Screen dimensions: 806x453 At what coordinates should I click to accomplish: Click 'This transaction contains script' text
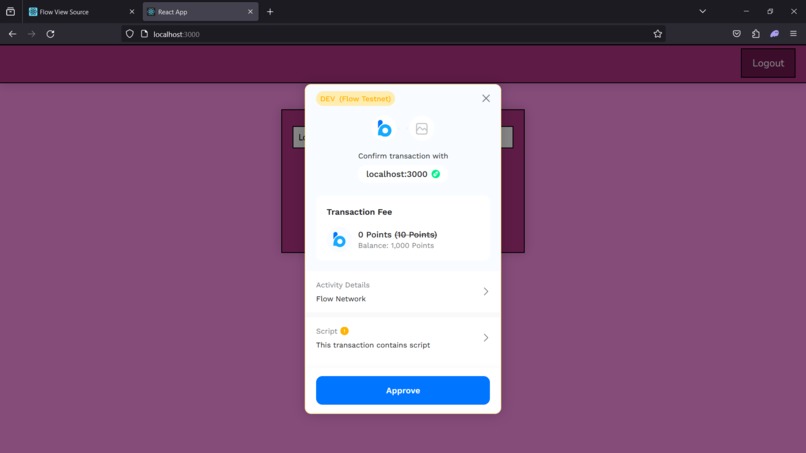(373, 345)
